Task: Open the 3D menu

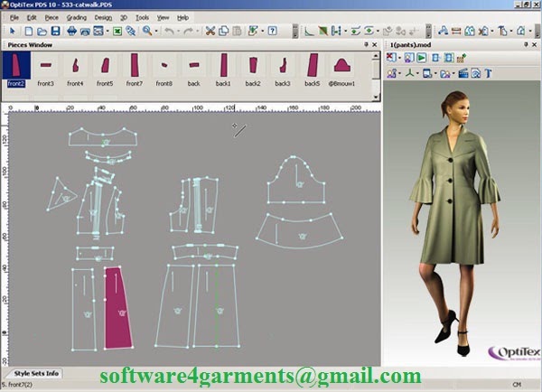Action: [124, 18]
